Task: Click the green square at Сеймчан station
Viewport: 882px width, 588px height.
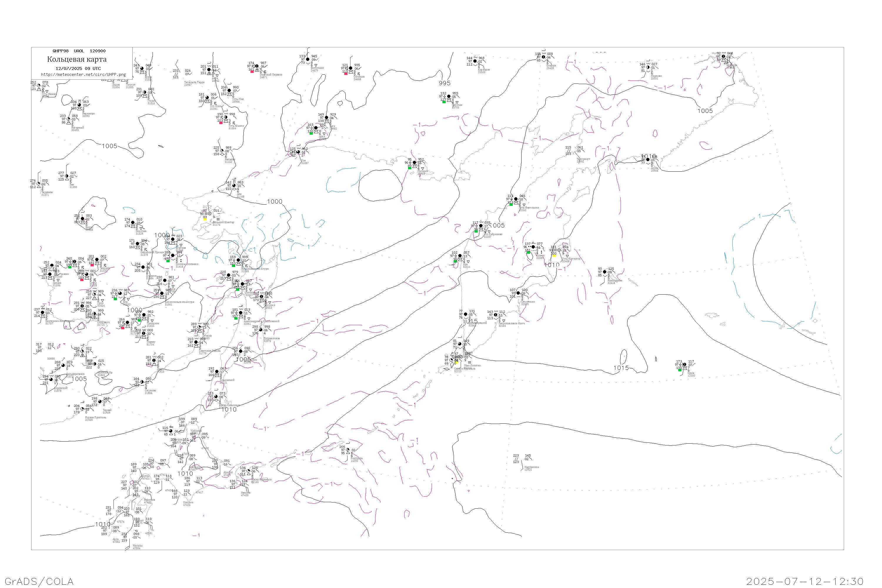Action: coord(444,102)
